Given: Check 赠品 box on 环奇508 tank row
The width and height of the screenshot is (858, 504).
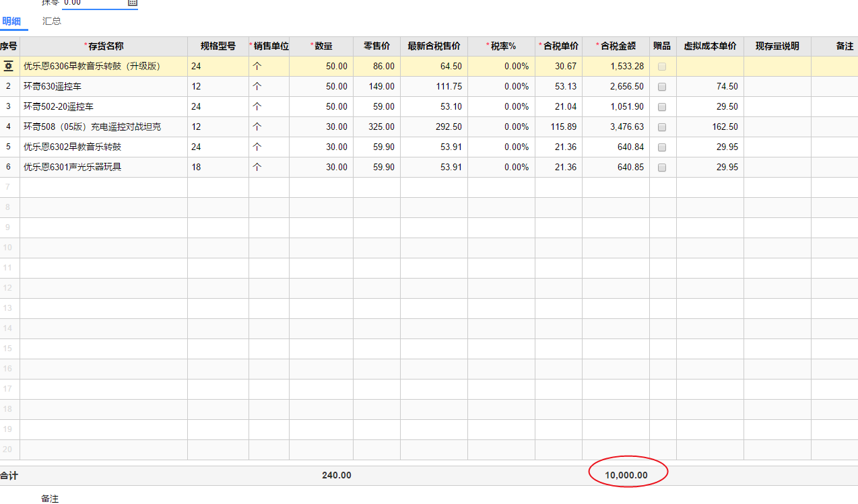Looking at the screenshot, I should tap(662, 127).
